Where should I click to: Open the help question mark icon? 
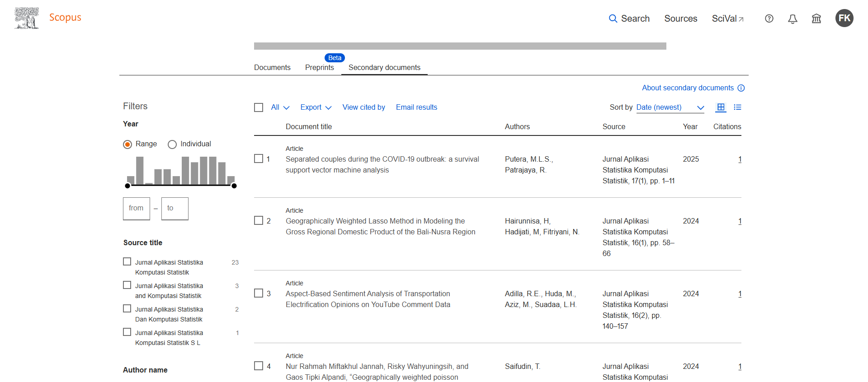[769, 19]
